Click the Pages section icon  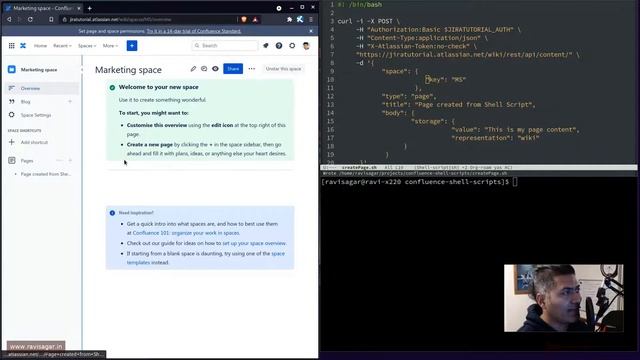point(12,160)
